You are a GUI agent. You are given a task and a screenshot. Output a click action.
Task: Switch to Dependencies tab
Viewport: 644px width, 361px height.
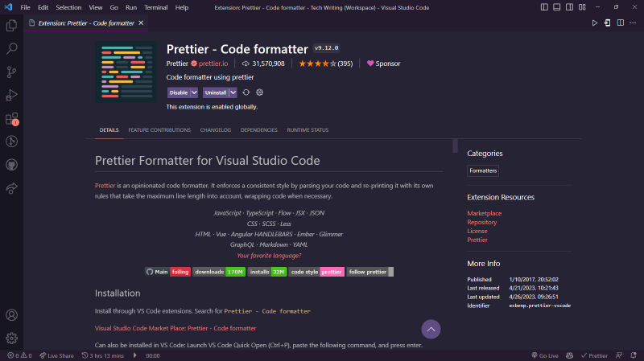point(259,130)
